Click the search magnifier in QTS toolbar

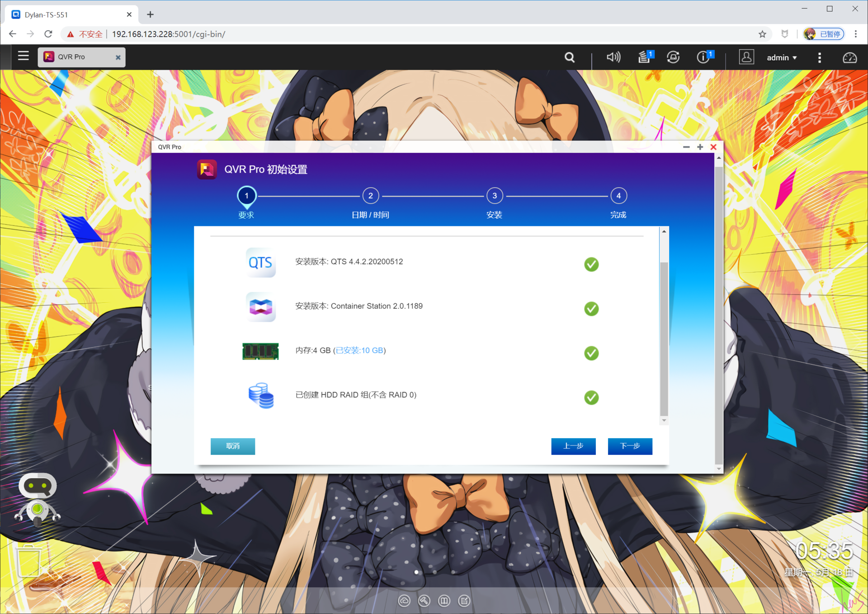pyautogui.click(x=569, y=57)
